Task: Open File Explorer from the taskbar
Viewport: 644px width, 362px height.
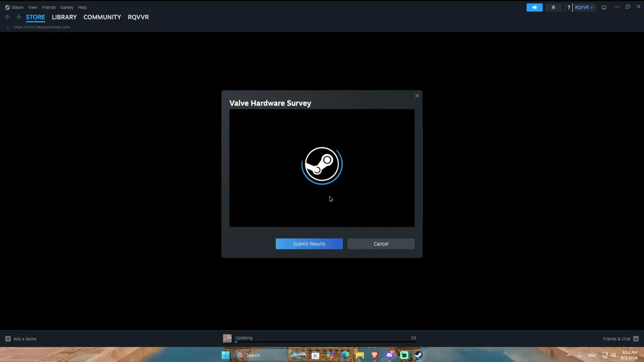Action: pos(360,355)
